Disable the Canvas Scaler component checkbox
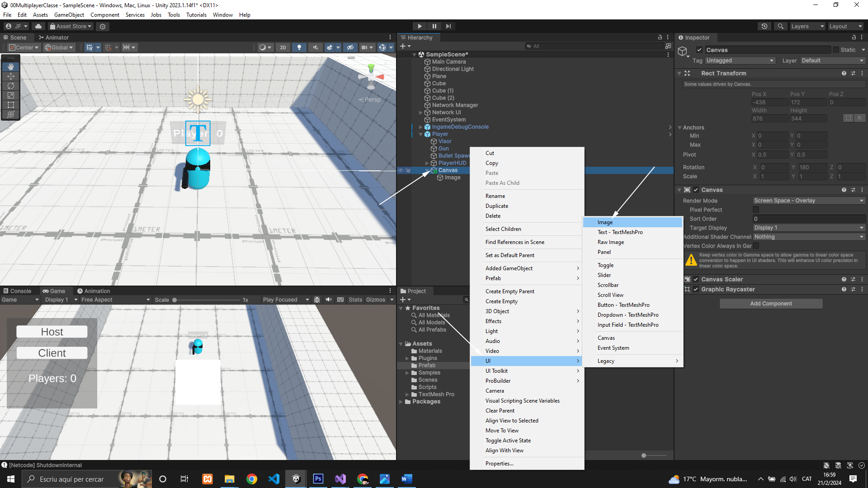The image size is (868, 488). (x=696, y=279)
